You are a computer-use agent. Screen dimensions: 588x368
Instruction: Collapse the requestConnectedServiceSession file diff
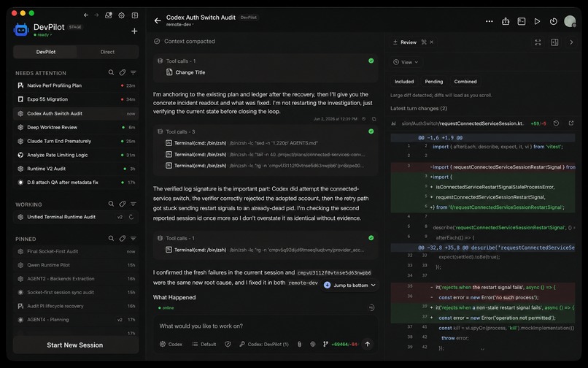coord(393,123)
